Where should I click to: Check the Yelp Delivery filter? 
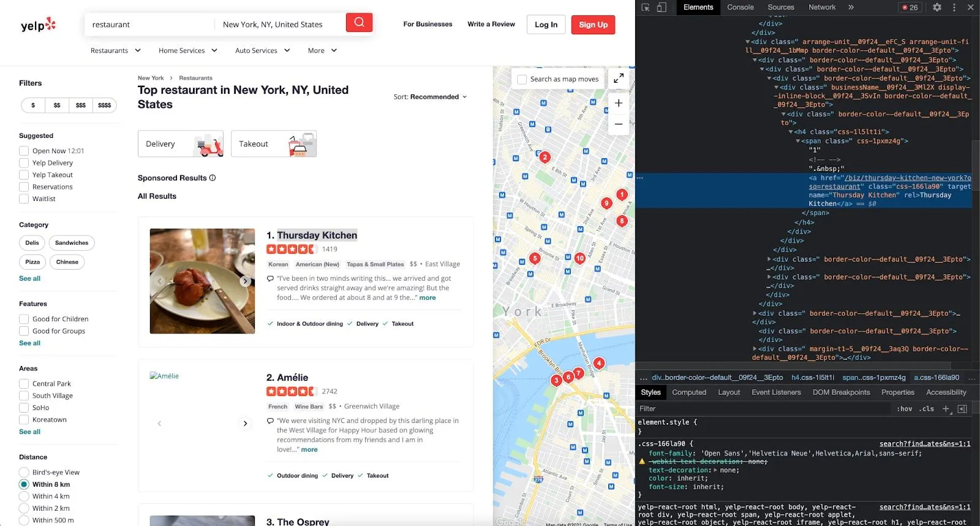click(24, 163)
